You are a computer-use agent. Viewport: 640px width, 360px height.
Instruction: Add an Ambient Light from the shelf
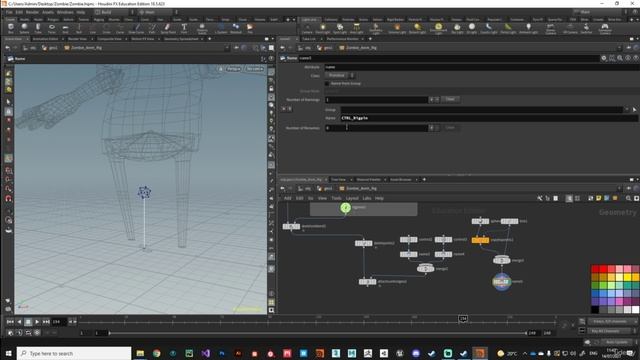click(528, 28)
